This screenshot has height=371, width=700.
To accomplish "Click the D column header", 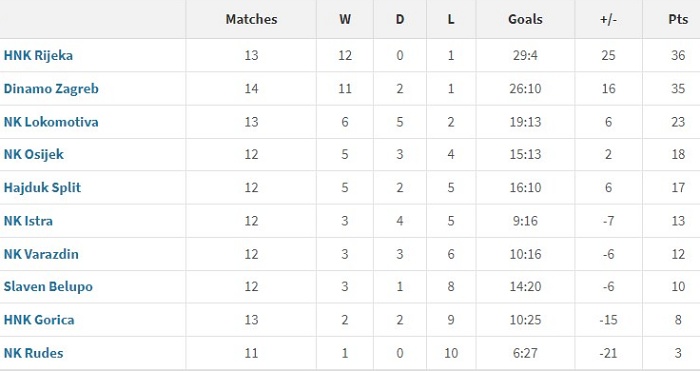I will 400,19.
